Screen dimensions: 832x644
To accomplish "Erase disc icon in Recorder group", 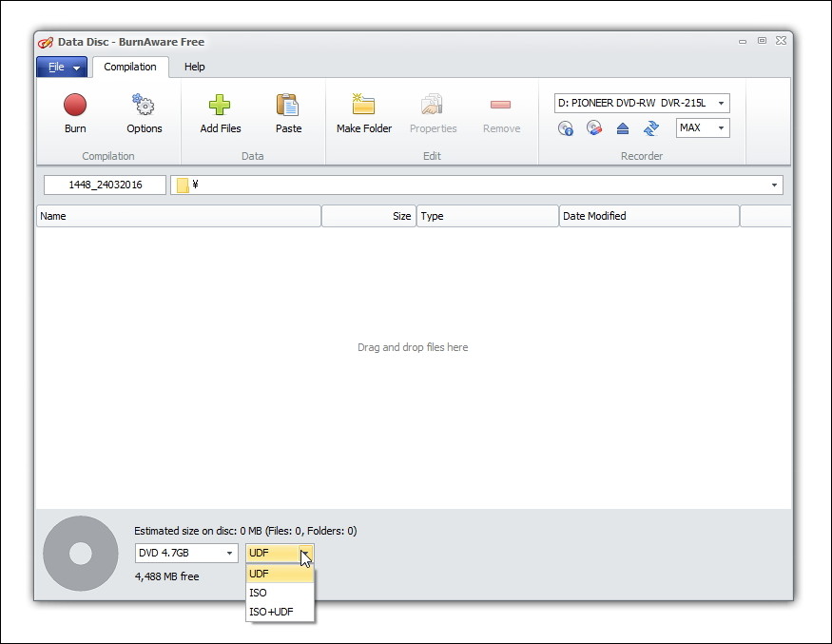I will [594, 128].
